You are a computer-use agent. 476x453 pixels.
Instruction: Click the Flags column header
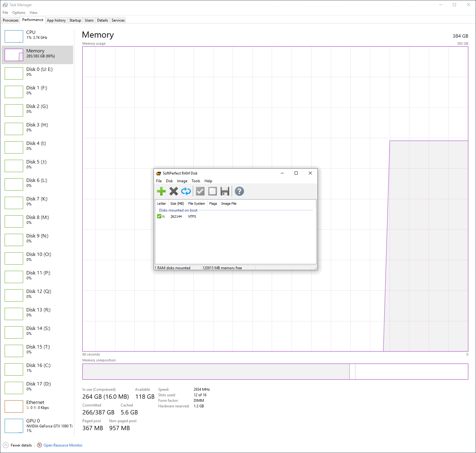(x=213, y=204)
